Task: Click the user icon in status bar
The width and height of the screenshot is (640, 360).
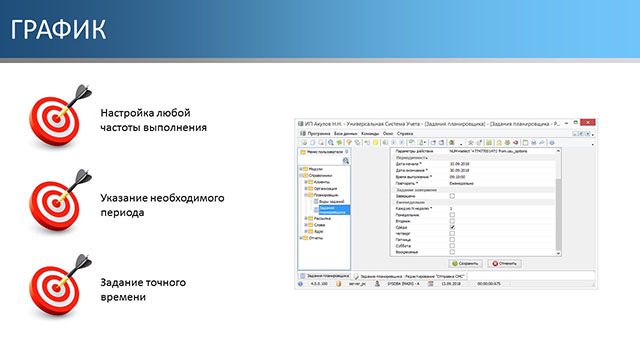Action: 377,284
